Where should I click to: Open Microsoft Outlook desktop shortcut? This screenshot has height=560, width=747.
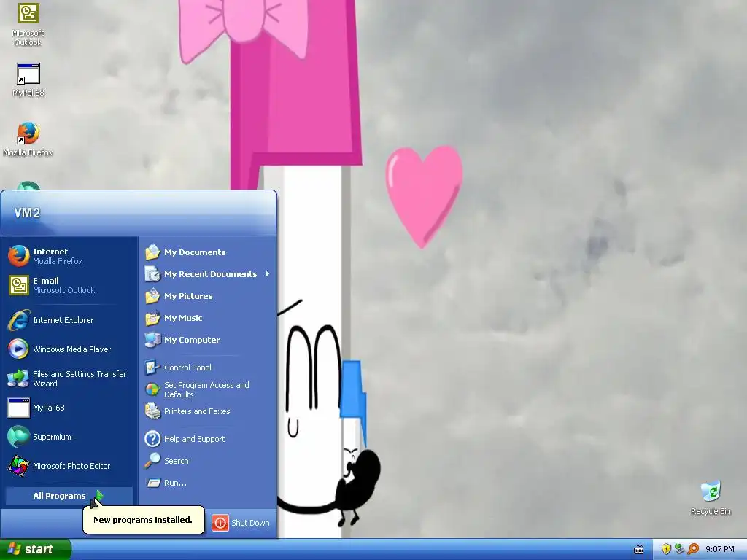(x=28, y=24)
